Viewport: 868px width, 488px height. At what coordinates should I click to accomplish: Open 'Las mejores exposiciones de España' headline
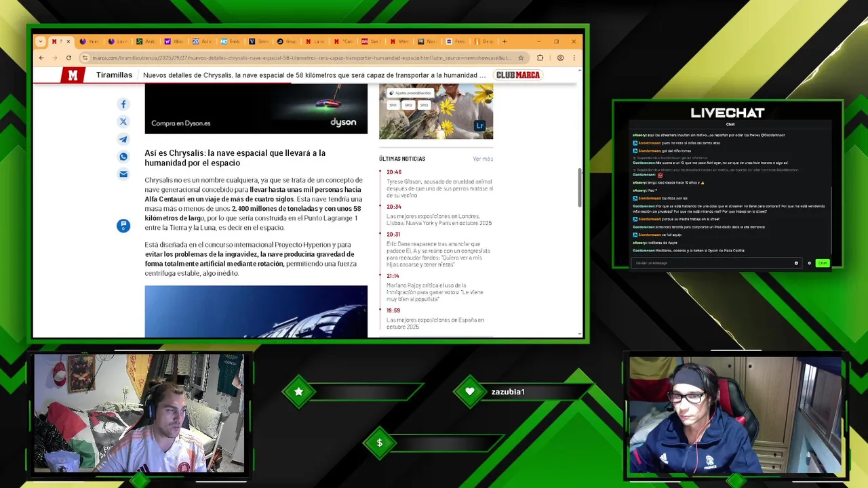pyautogui.click(x=435, y=323)
